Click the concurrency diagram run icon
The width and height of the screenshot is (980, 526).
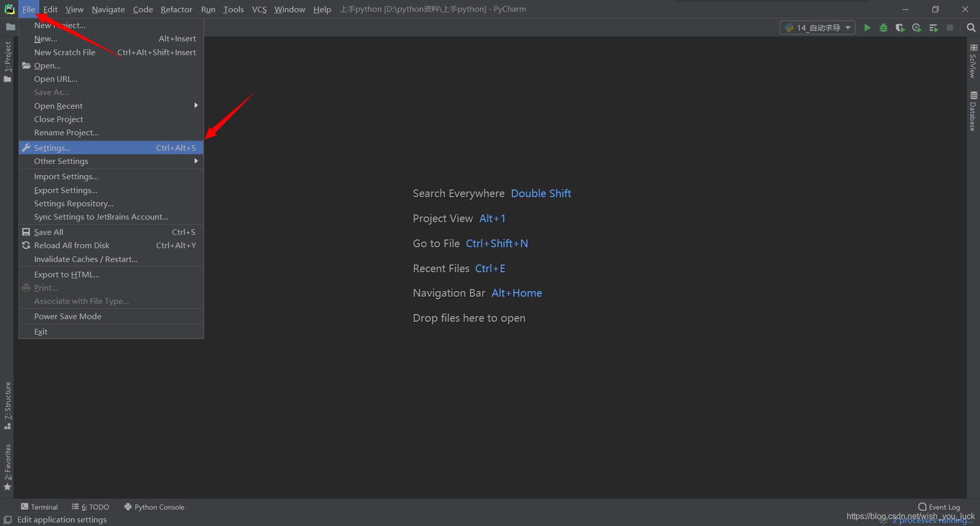click(934, 28)
